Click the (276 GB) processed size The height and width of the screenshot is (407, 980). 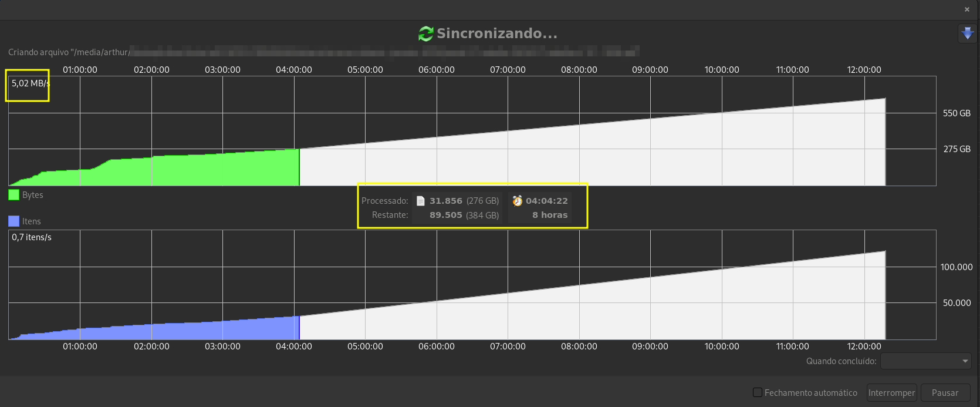point(483,201)
